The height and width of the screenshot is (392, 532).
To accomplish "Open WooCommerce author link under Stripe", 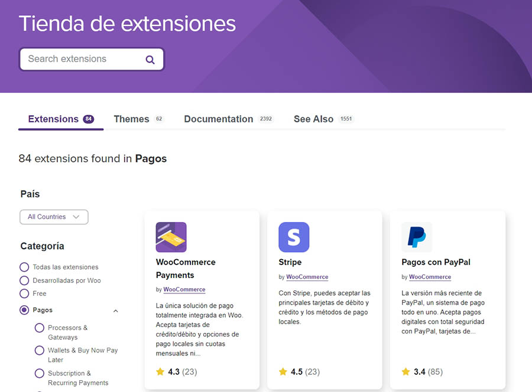I will (307, 277).
